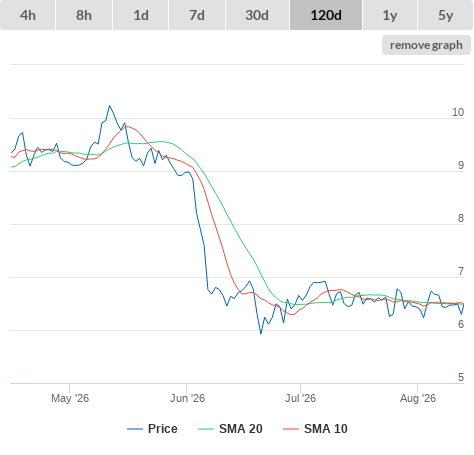The width and height of the screenshot is (474, 455).
Task: Toggle the SMA 10 legend label
Action: pos(326,429)
